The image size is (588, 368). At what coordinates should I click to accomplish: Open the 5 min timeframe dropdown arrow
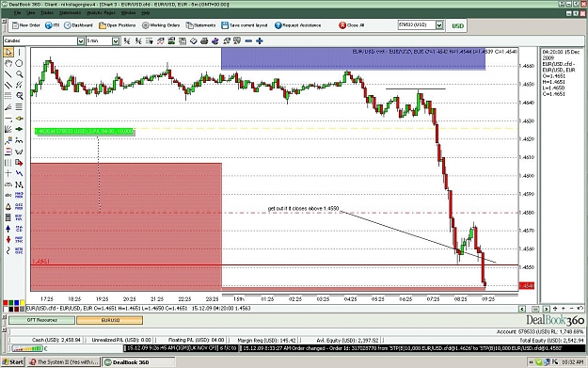click(x=116, y=40)
